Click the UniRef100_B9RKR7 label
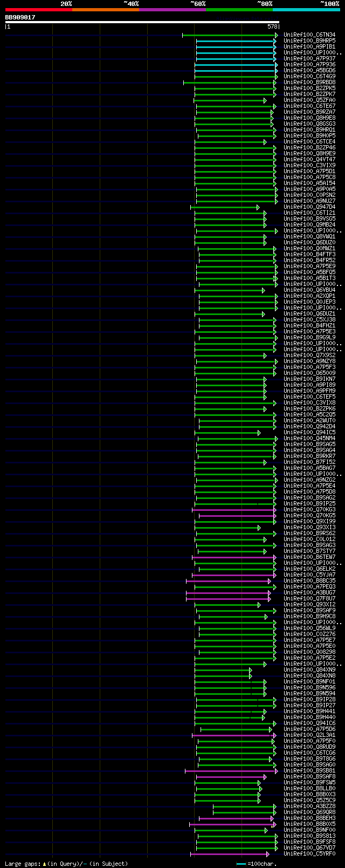Viewport: 345px width, 868px height. [x=309, y=456]
